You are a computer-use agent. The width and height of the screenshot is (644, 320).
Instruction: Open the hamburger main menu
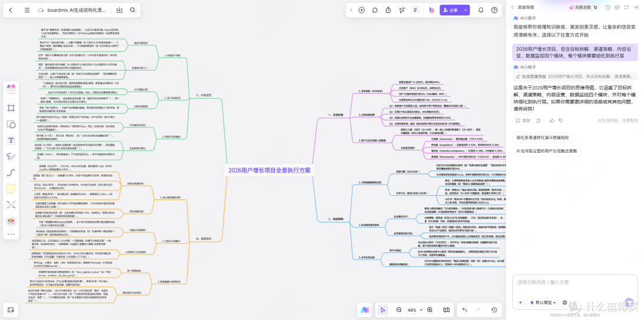pos(27,10)
